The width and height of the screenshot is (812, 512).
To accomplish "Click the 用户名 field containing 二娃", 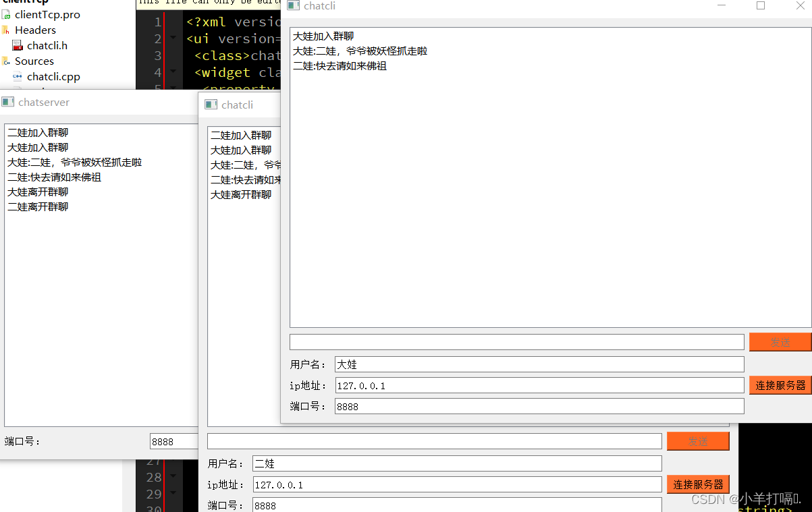I will [457, 463].
